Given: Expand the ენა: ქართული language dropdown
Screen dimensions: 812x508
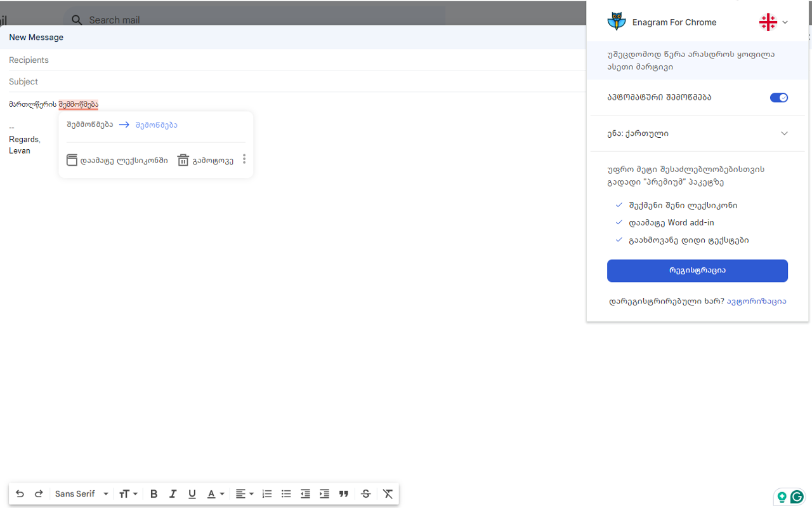Looking at the screenshot, I should (697, 133).
